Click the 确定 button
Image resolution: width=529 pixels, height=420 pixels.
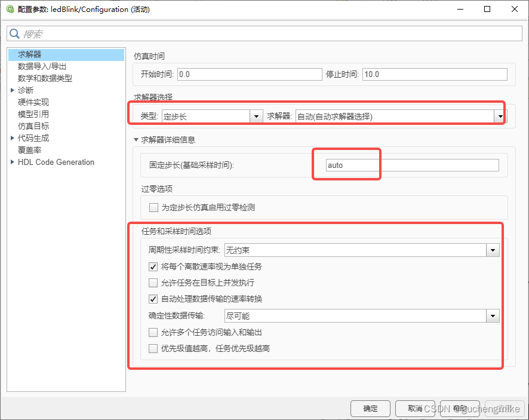click(370, 409)
